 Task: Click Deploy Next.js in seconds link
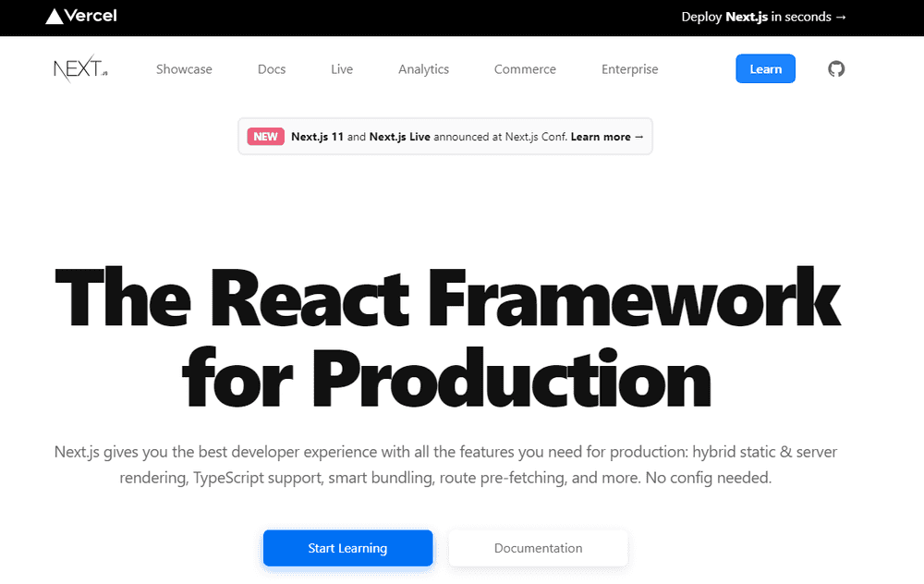coord(764,17)
